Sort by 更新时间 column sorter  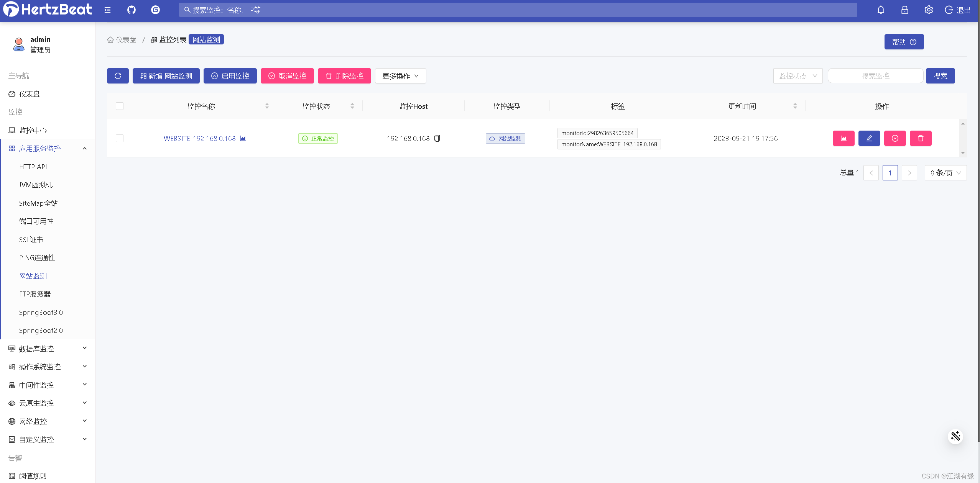(795, 106)
